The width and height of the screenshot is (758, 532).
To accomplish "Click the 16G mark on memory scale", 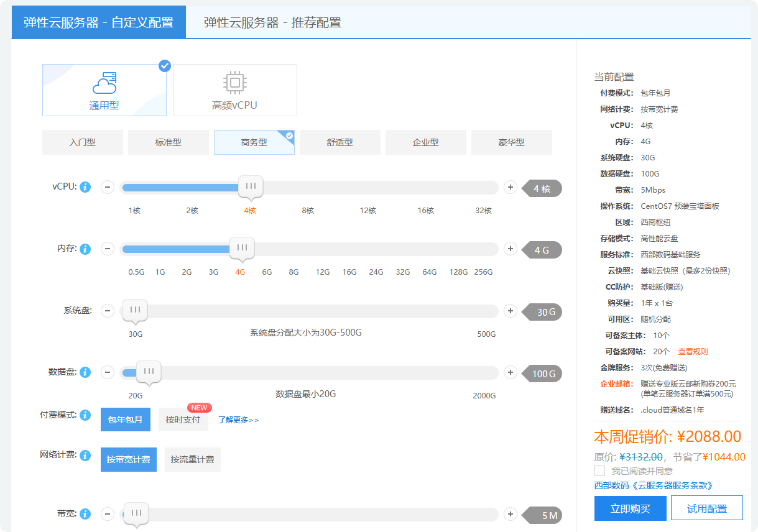I will (x=349, y=272).
